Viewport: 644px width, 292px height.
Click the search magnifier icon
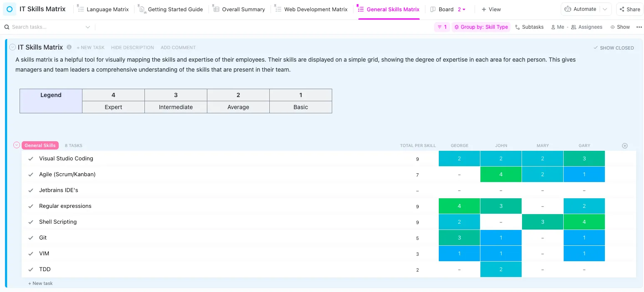click(7, 27)
